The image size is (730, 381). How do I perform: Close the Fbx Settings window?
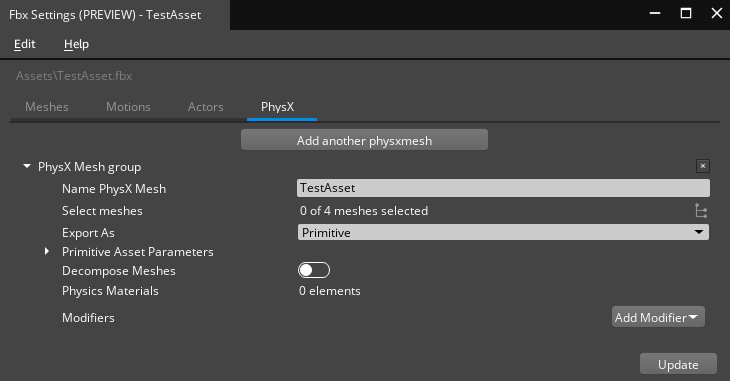pos(717,14)
